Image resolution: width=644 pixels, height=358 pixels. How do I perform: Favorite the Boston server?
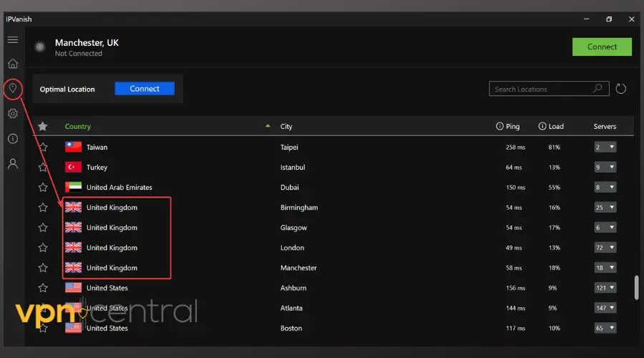[x=43, y=328]
